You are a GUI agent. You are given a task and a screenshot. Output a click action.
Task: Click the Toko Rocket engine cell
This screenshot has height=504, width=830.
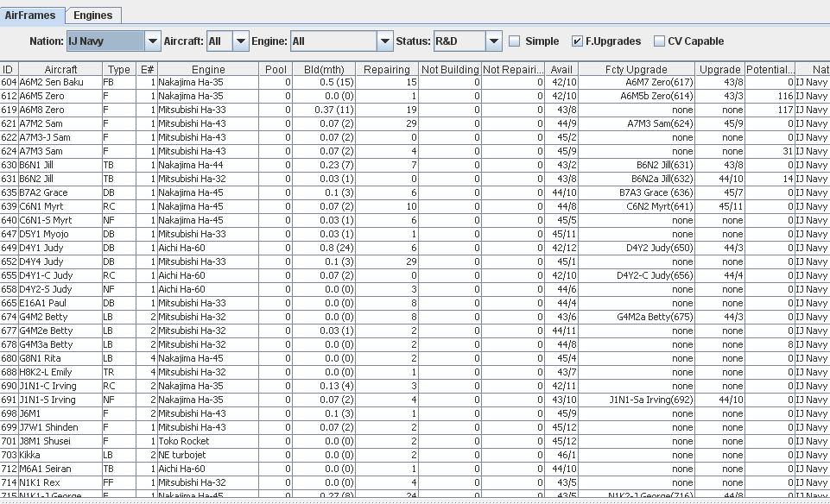(208, 441)
